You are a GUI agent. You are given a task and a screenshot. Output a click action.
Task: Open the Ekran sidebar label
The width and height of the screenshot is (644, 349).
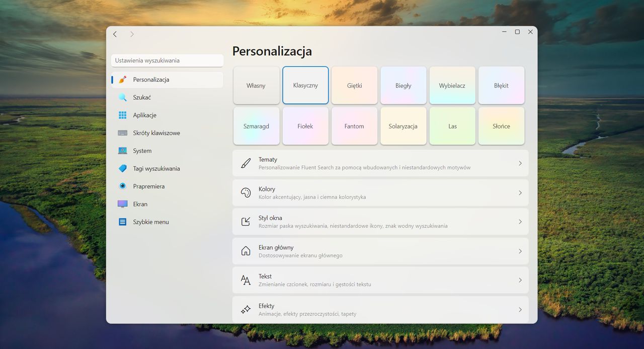click(140, 204)
